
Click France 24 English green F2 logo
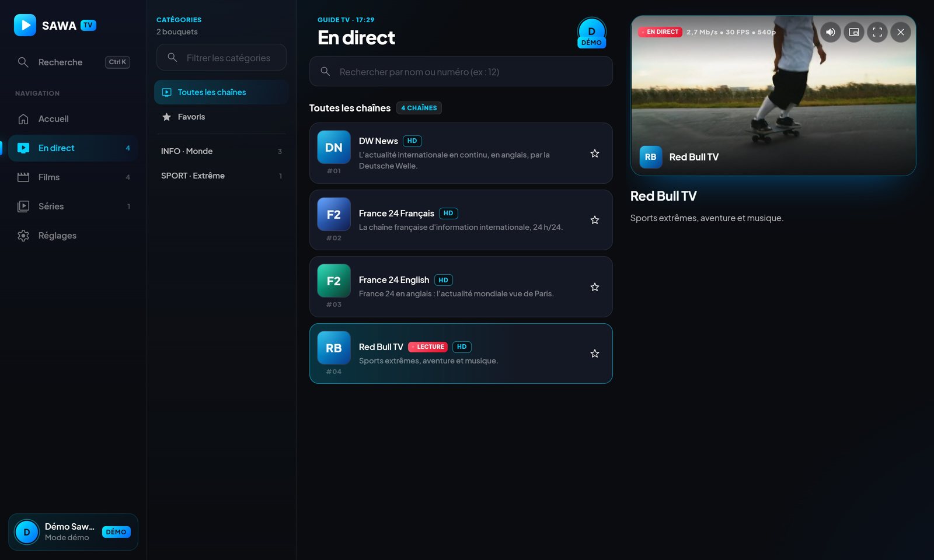coord(334,281)
